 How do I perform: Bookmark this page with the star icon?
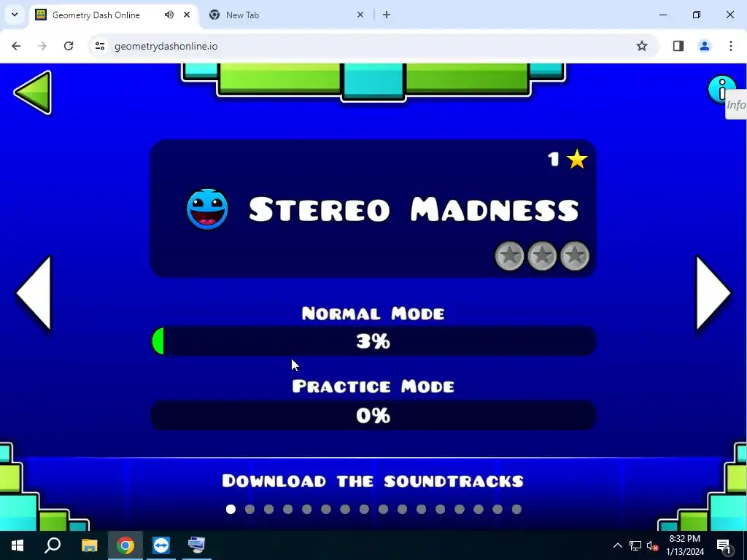[642, 46]
